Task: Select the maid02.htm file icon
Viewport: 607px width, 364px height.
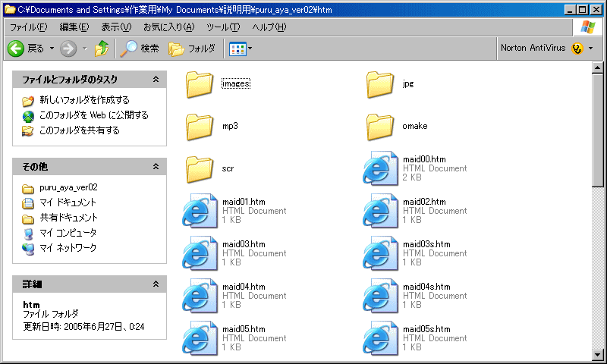Action: click(381, 211)
